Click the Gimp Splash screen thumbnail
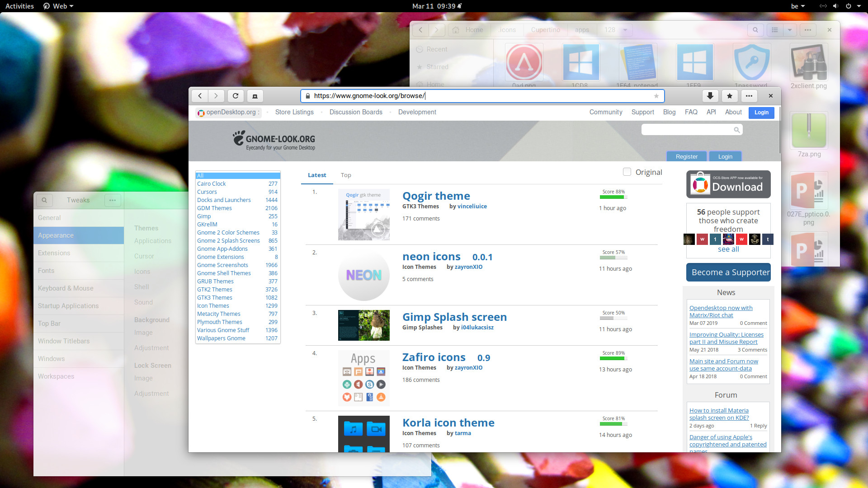This screenshot has height=488, width=868. [x=364, y=325]
